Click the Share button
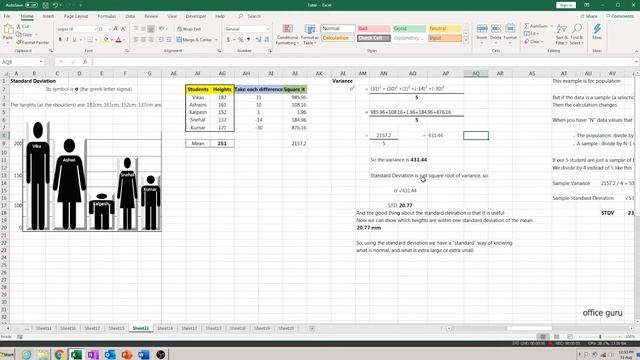 tap(589, 16)
